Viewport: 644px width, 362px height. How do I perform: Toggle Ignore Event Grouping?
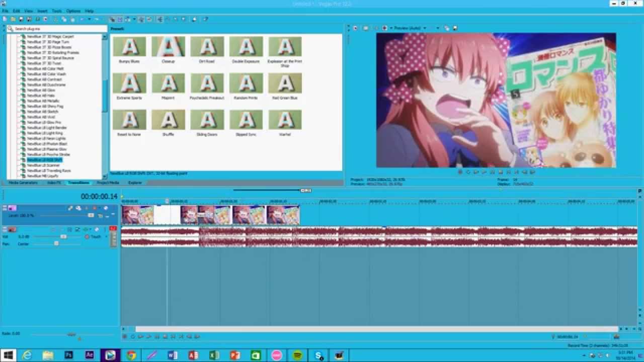coord(149,19)
